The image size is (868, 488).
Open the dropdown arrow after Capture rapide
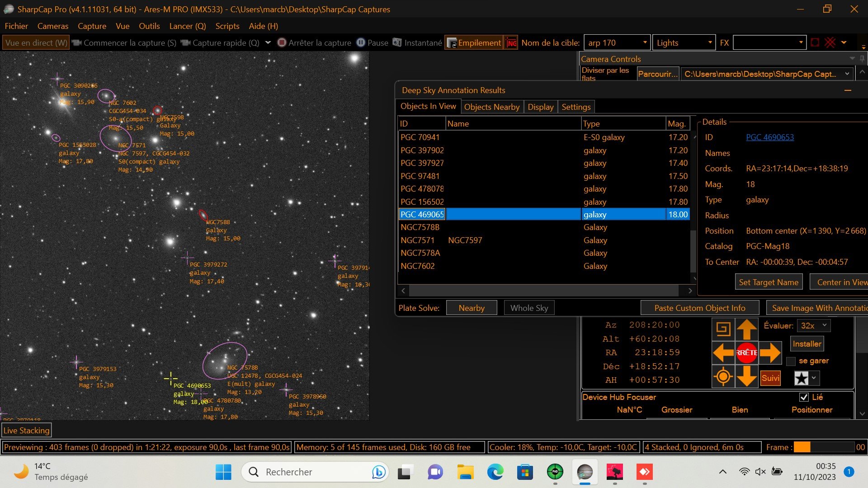(x=268, y=43)
